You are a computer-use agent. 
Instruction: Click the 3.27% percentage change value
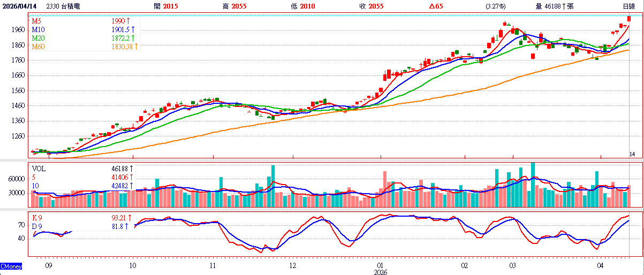coord(495,6)
